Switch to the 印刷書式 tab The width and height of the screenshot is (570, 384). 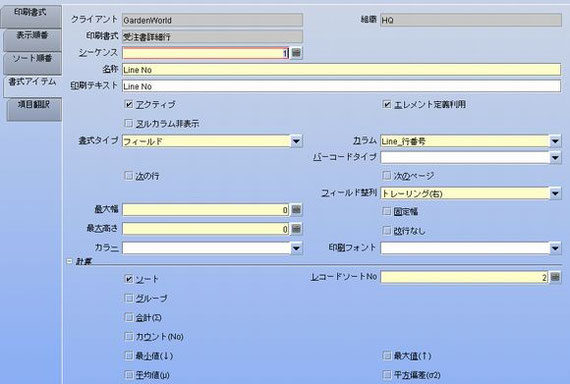[x=31, y=16]
